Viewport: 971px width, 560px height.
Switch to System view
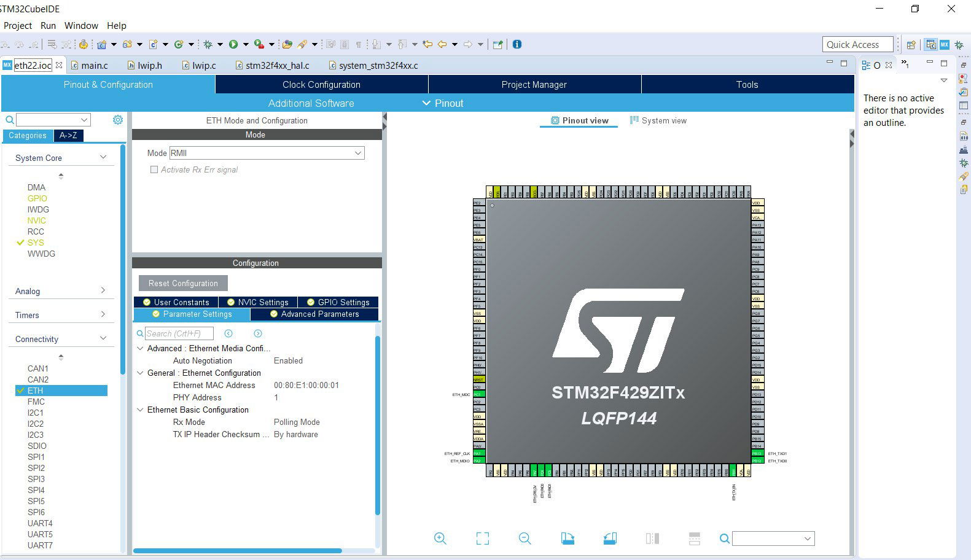658,120
